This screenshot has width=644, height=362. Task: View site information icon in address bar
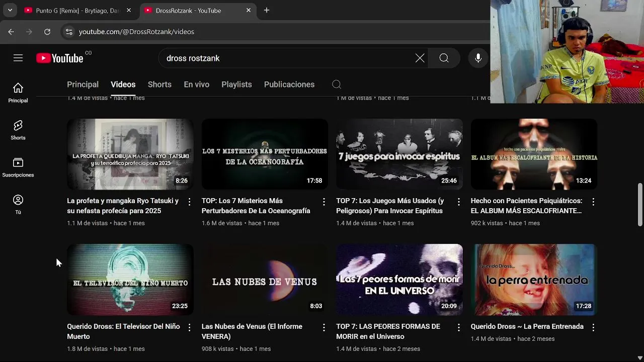pyautogui.click(x=69, y=32)
